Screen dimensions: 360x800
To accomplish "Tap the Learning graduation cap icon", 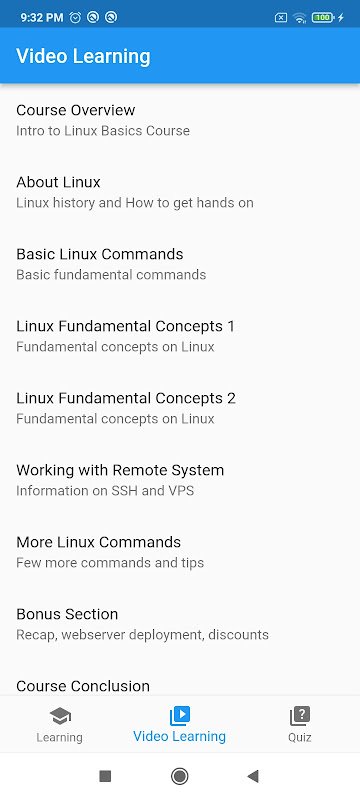I will click(x=60, y=716).
